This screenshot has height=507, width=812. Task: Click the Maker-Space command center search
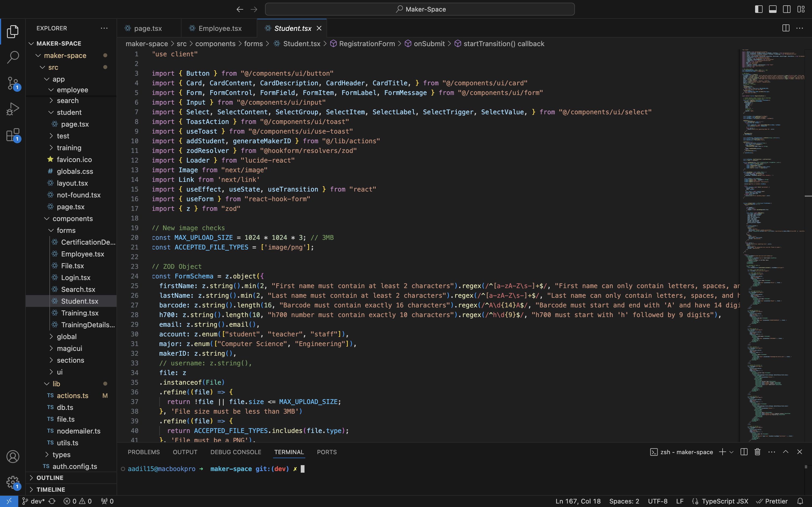(420, 9)
